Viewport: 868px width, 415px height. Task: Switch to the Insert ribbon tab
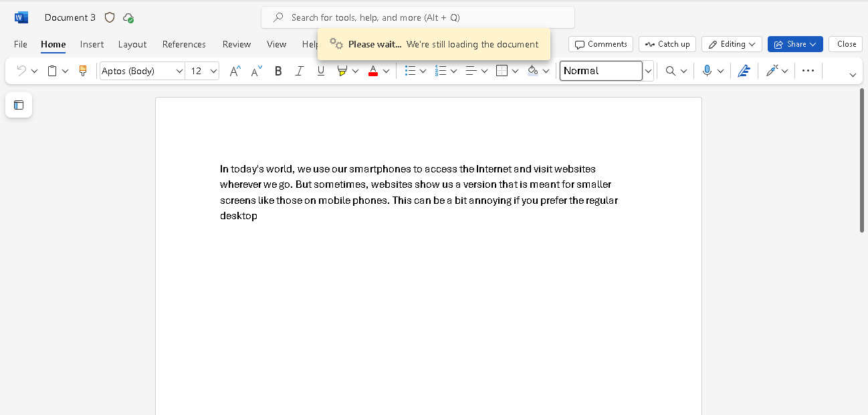(x=92, y=44)
